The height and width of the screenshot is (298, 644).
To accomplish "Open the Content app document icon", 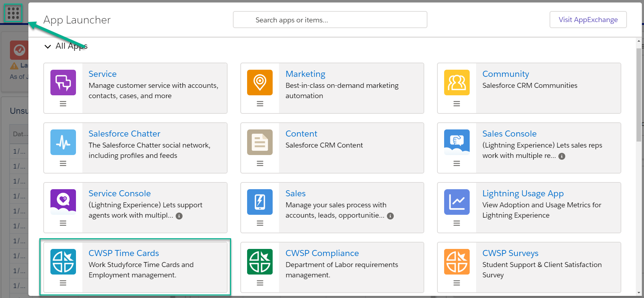I will coord(260,142).
